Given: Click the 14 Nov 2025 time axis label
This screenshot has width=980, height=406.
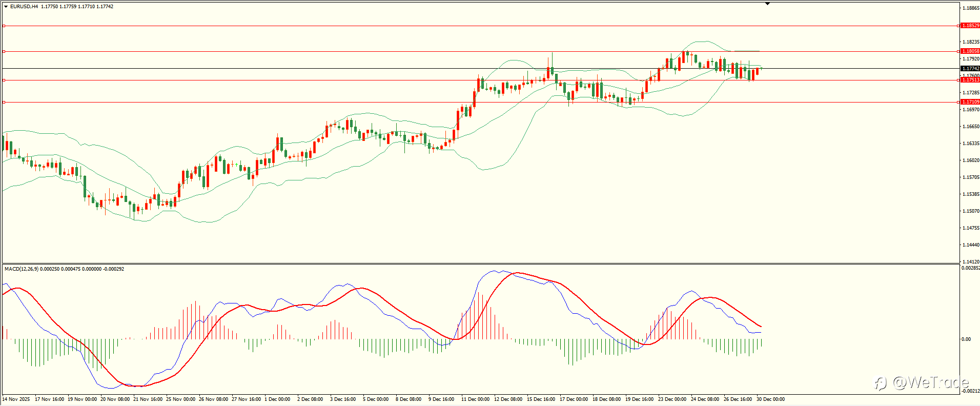Looking at the screenshot, I should 16,399.
